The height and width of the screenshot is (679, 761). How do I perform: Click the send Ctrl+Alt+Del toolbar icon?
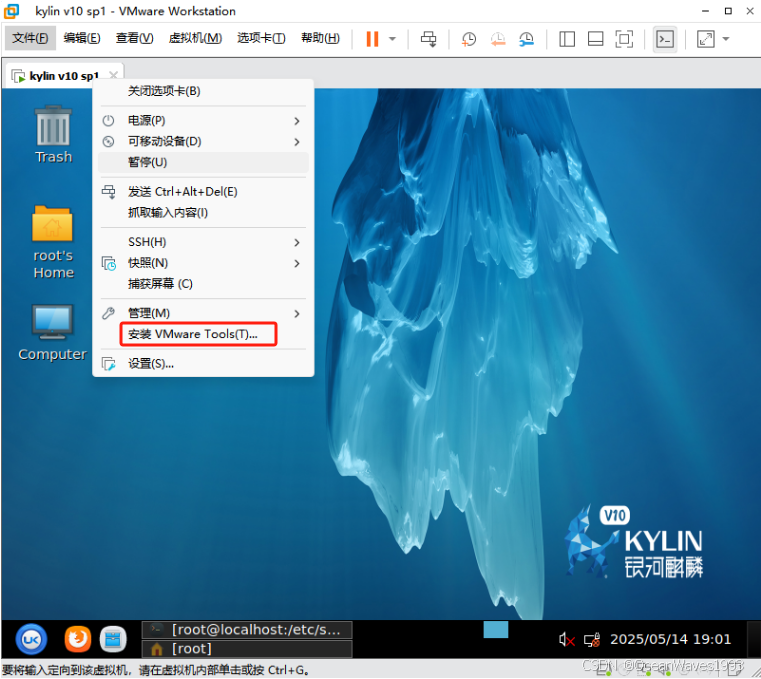pos(429,39)
